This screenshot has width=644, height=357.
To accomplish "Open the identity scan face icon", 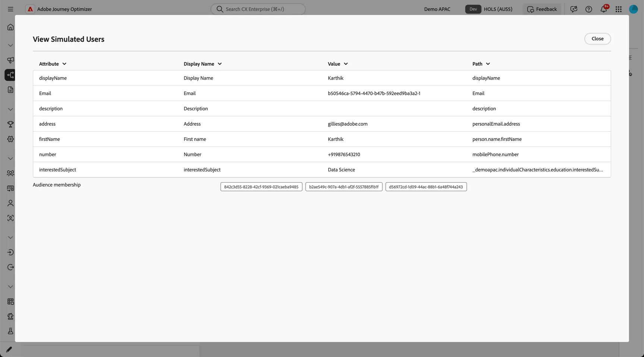I will tap(10, 218).
